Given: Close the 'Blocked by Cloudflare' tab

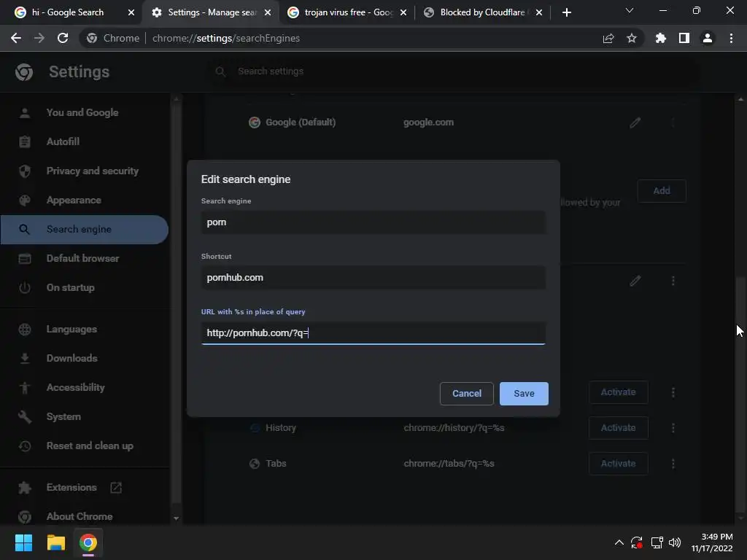Looking at the screenshot, I should (x=539, y=12).
